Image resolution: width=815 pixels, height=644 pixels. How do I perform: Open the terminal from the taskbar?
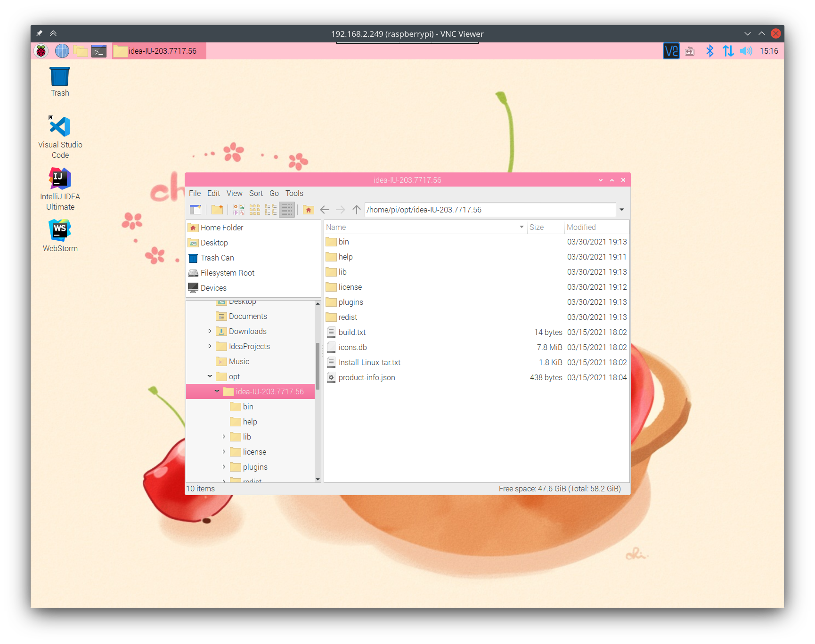coord(99,51)
